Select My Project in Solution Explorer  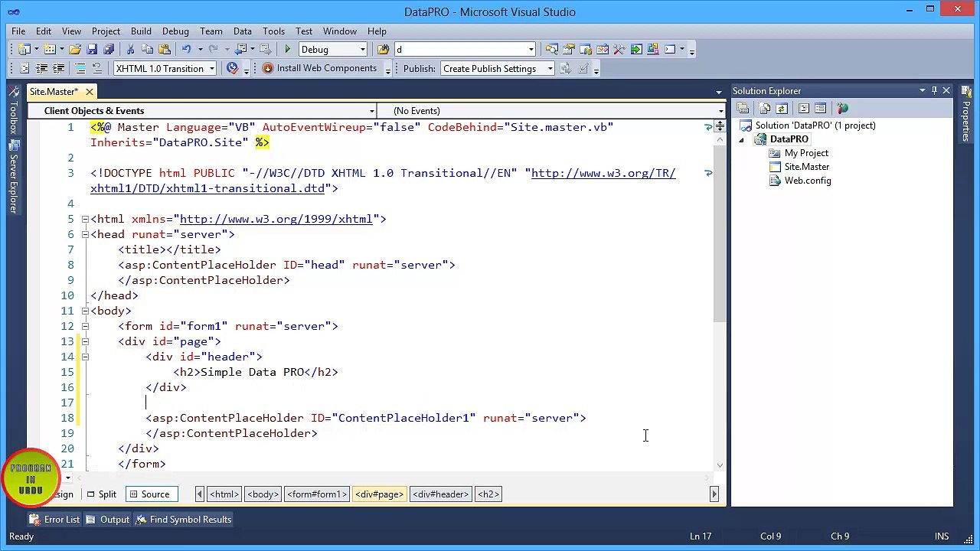805,153
